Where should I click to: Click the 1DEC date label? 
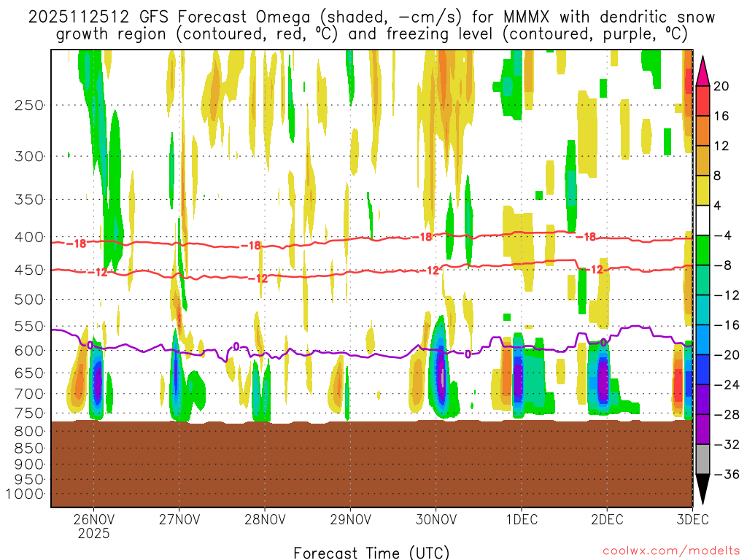click(521, 519)
